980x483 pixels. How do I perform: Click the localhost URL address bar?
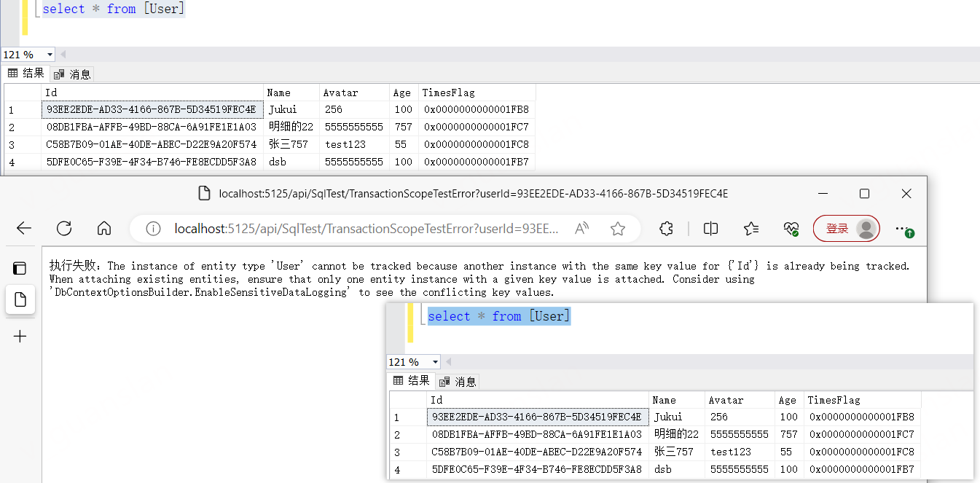pos(364,229)
